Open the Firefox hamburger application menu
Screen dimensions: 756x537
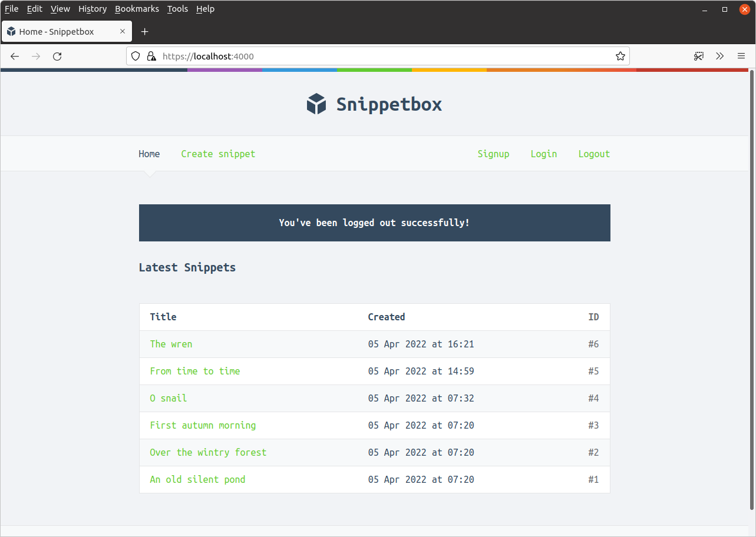(741, 57)
